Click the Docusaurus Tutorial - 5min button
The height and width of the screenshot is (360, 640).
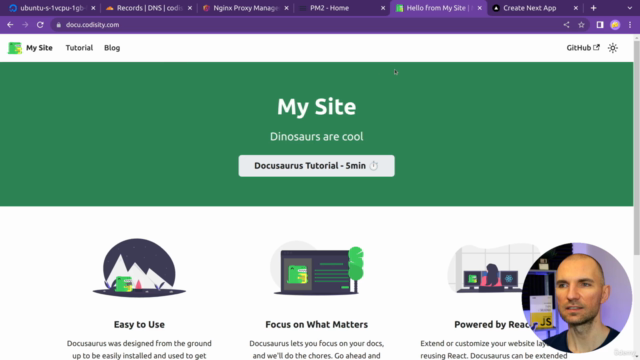click(x=316, y=166)
